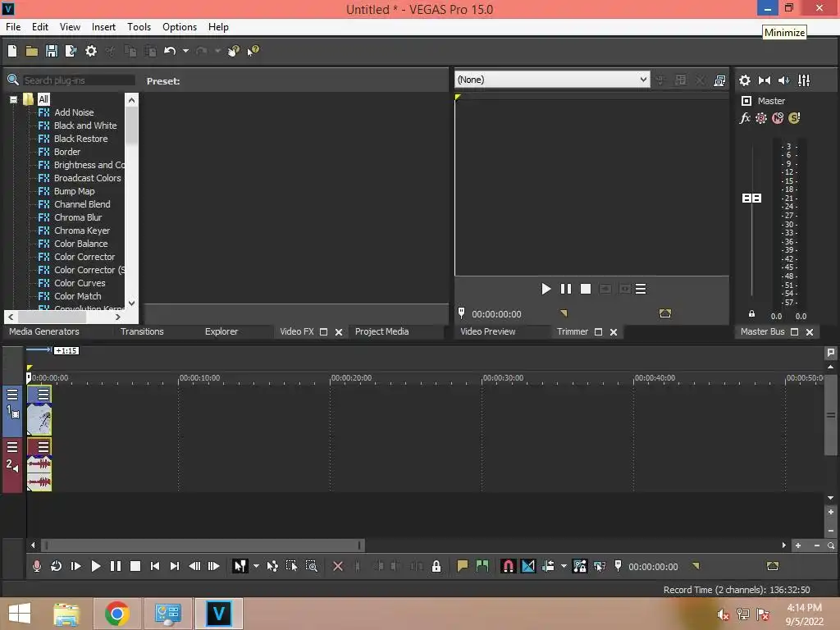
Task: Open audio track 2 header menu
Action: click(x=12, y=447)
